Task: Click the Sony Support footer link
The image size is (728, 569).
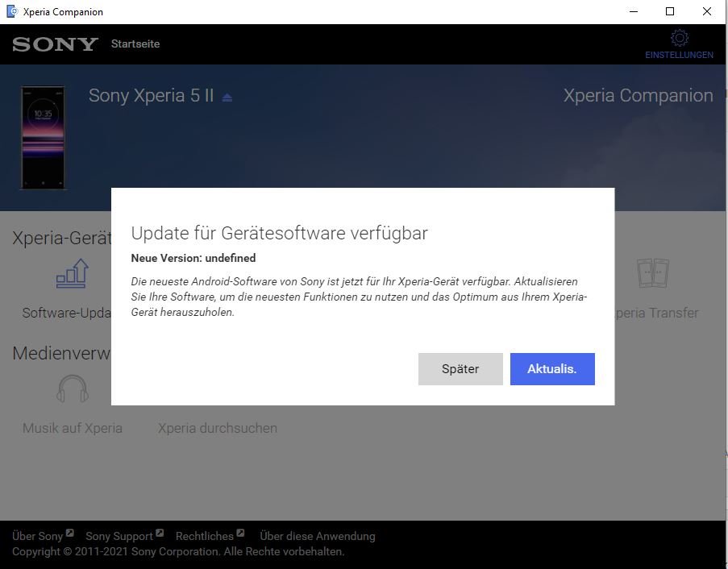Action: (x=119, y=536)
